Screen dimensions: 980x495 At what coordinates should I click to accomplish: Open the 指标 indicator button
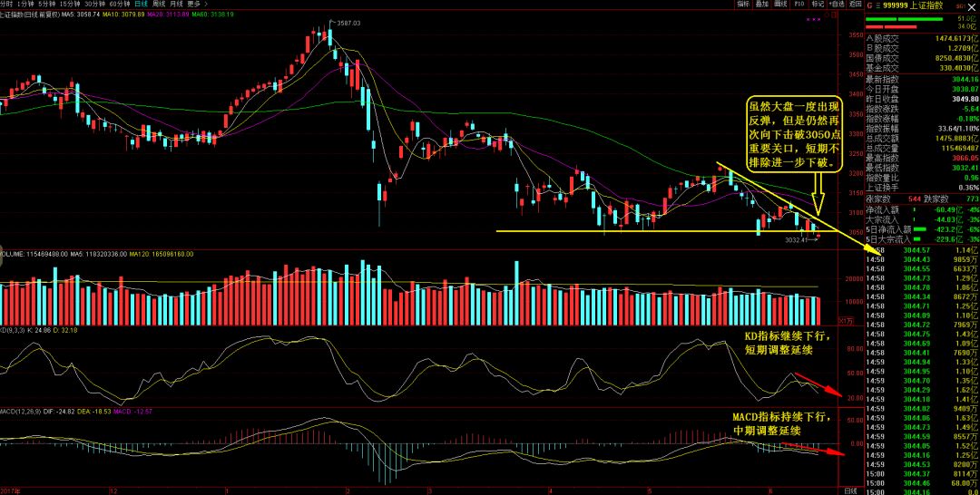coord(743,4)
